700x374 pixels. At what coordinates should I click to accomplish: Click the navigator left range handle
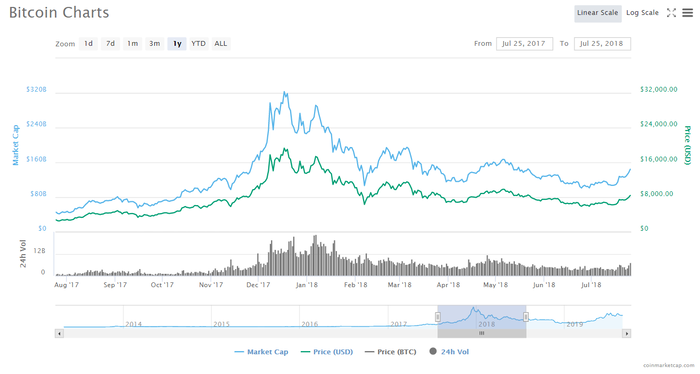(438, 317)
